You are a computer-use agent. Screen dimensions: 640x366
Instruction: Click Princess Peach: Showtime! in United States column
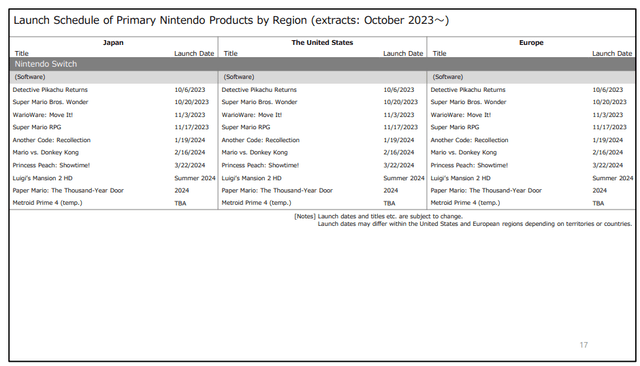coord(260,165)
